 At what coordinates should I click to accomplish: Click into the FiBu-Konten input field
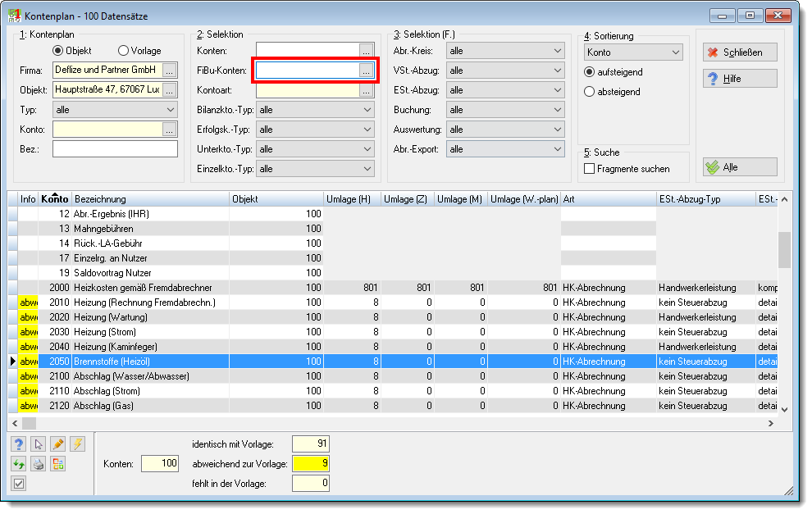pos(308,71)
